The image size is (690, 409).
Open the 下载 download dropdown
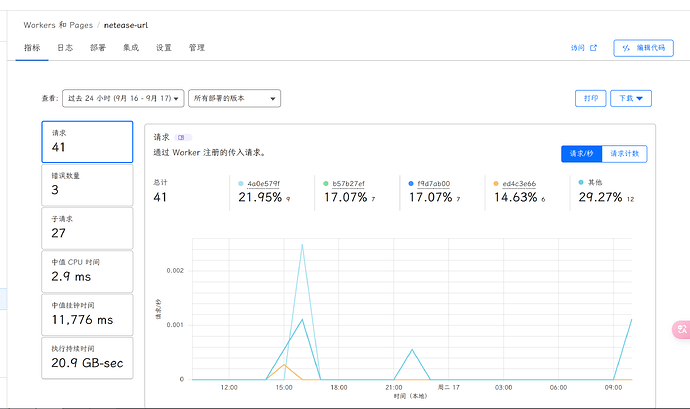click(x=631, y=98)
